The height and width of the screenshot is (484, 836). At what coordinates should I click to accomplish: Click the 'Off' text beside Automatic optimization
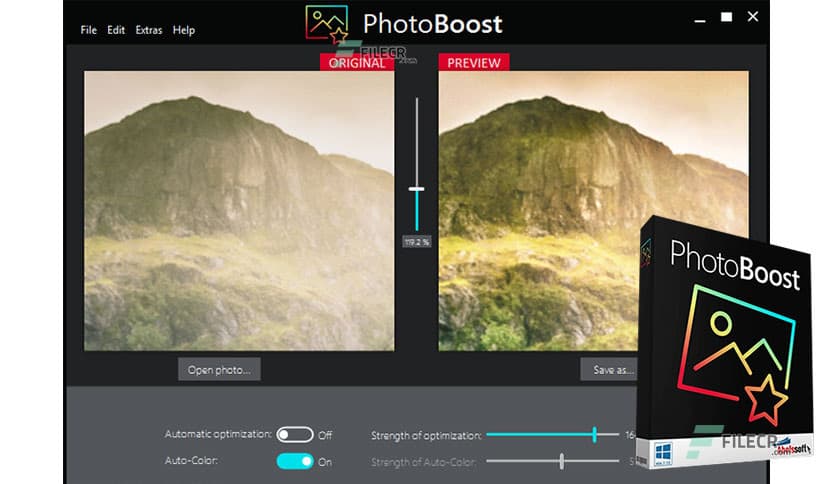(325, 435)
